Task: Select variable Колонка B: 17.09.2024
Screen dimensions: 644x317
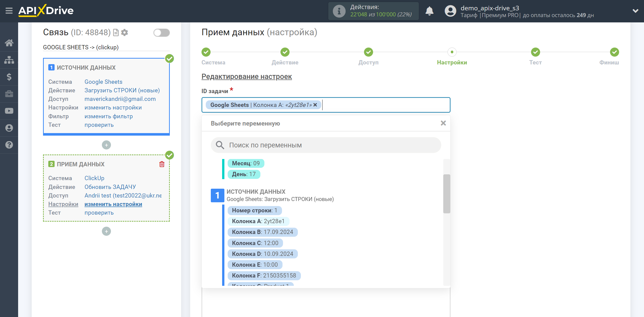Action: [x=263, y=232]
